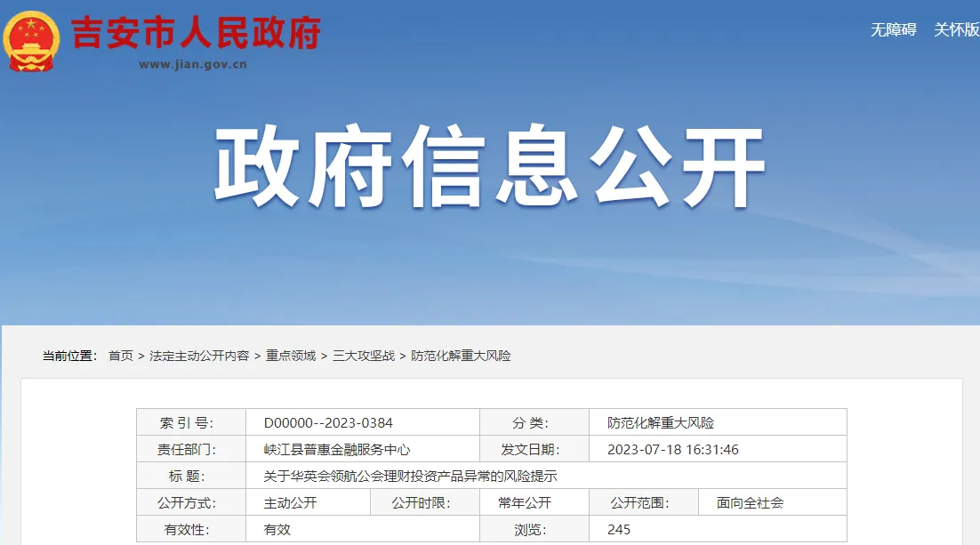
Task: Open 重点领域 breadcrumb link
Action: point(291,356)
